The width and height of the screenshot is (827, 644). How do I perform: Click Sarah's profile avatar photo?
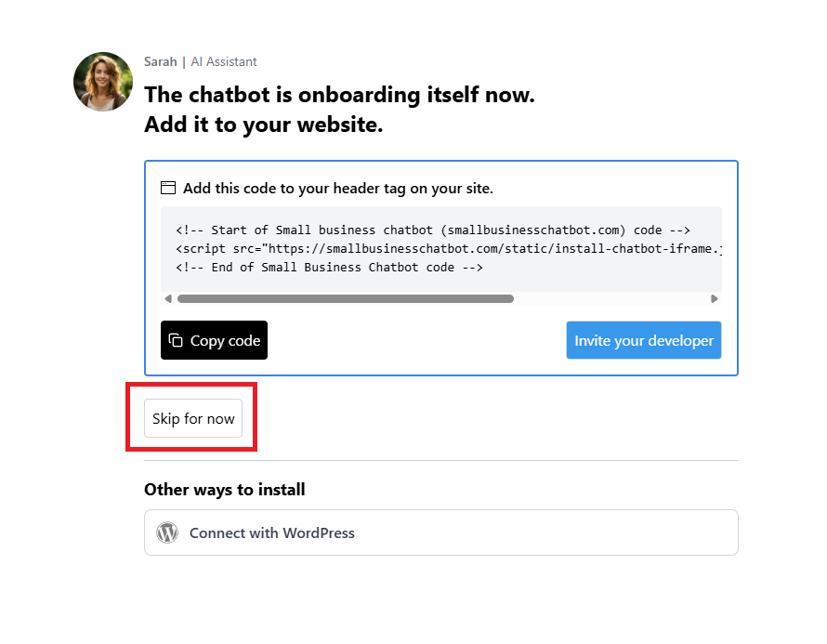pyautogui.click(x=103, y=82)
